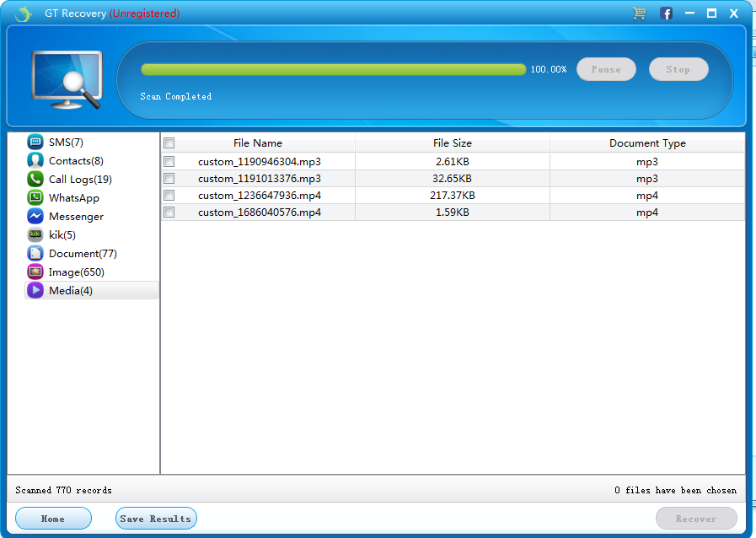Click file name custom_1191013376.mp3
The height and width of the screenshot is (538, 756).
pyautogui.click(x=260, y=179)
